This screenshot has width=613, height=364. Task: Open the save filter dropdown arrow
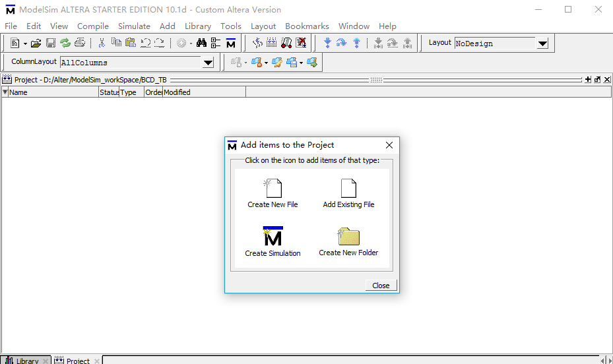301,63
